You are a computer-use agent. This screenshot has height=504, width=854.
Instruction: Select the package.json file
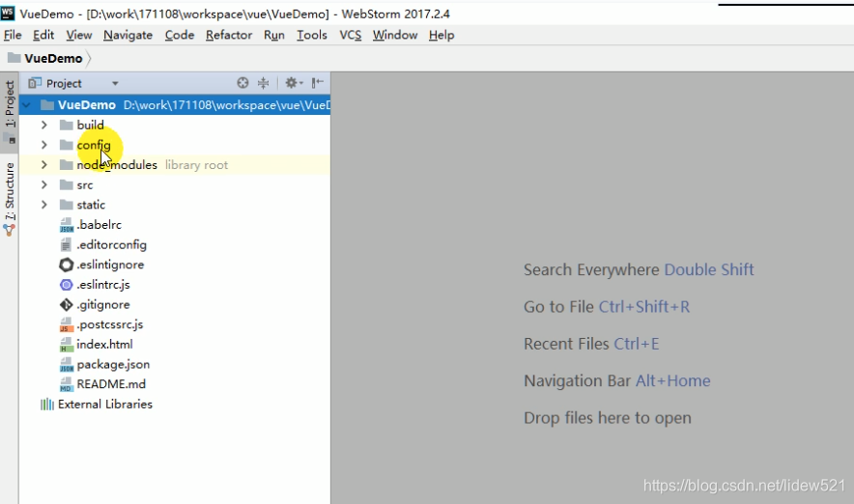[x=113, y=365]
